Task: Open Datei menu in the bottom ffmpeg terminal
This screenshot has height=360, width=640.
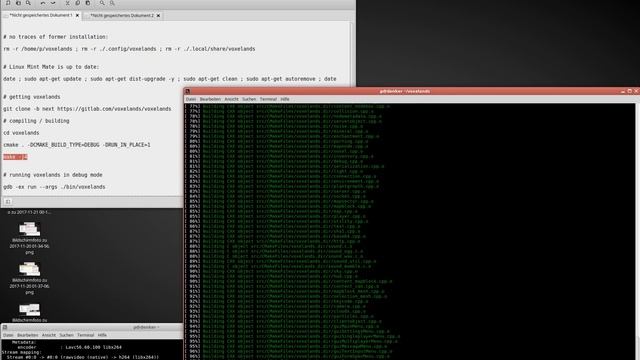Action: [x=8, y=335]
